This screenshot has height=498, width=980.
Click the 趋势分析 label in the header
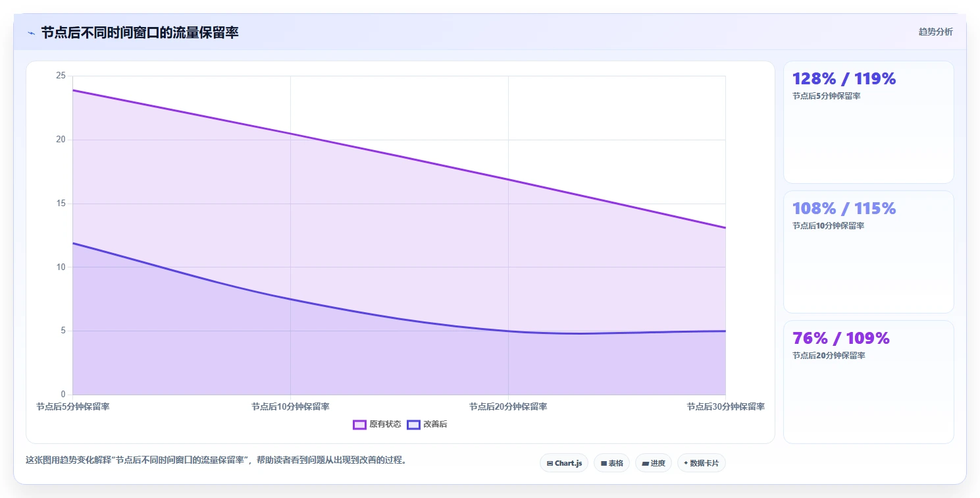935,32
